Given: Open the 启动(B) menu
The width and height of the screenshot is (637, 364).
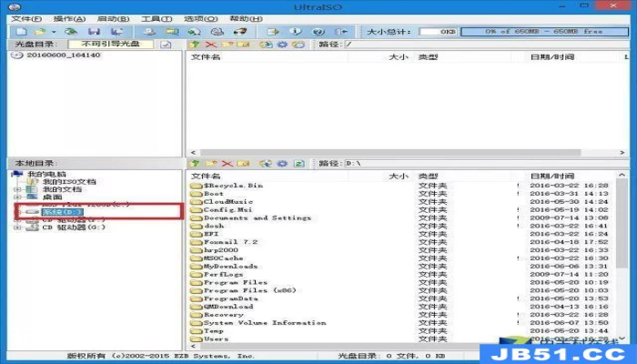Looking at the screenshot, I should pyautogui.click(x=114, y=19).
